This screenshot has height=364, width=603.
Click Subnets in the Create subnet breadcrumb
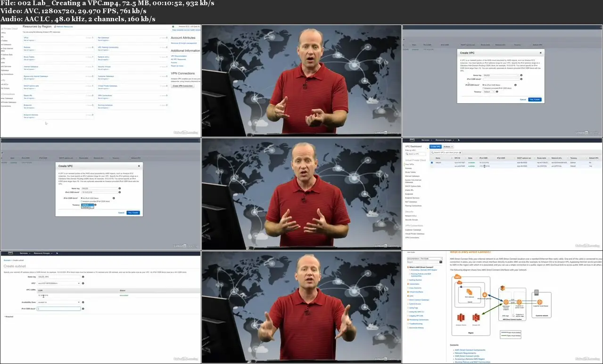click(x=7, y=260)
